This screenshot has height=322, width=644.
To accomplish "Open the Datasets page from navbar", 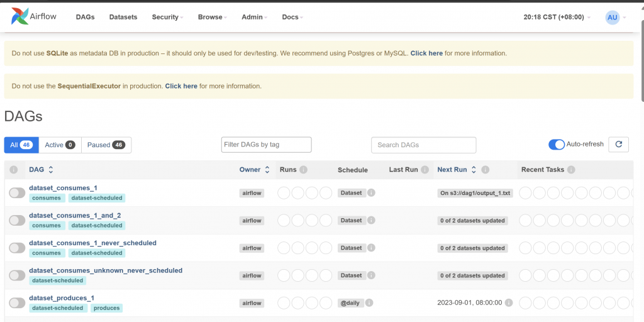I will (x=123, y=17).
